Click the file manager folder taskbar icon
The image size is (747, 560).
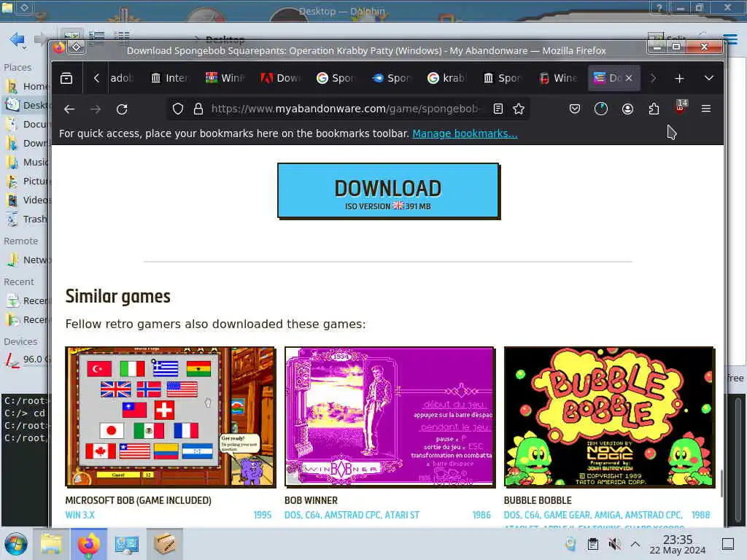51,544
